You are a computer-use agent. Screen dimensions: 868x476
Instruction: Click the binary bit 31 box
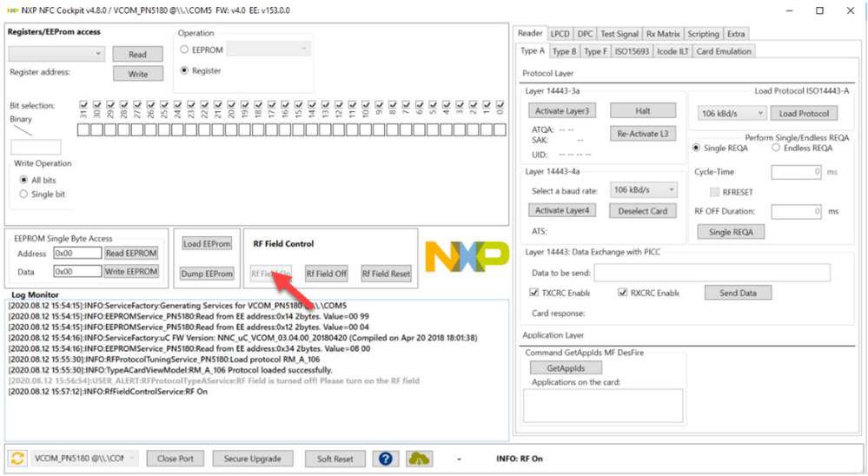click(x=83, y=129)
